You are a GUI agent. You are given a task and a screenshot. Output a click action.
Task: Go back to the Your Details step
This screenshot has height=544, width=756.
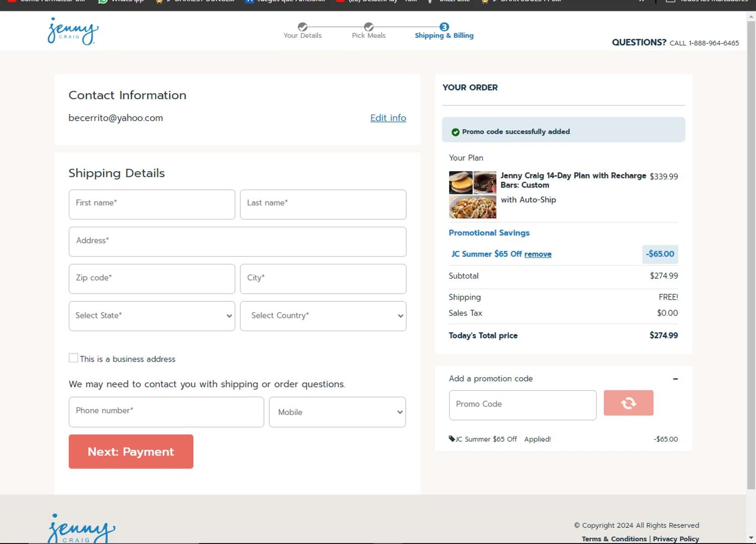click(x=302, y=35)
